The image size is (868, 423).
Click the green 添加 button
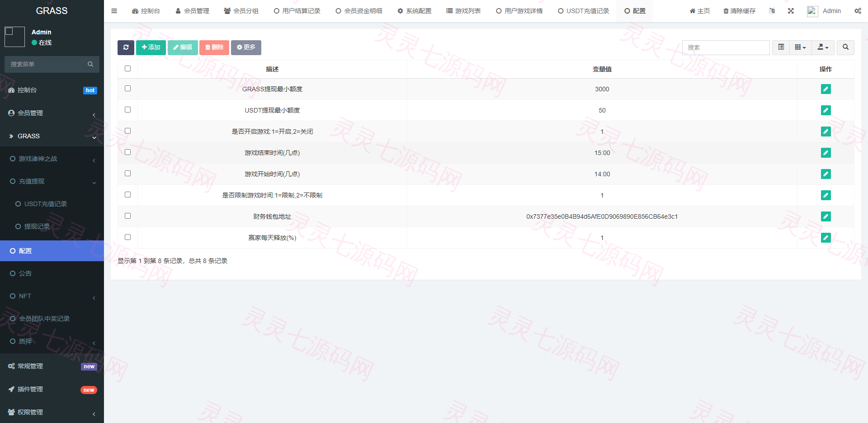151,47
